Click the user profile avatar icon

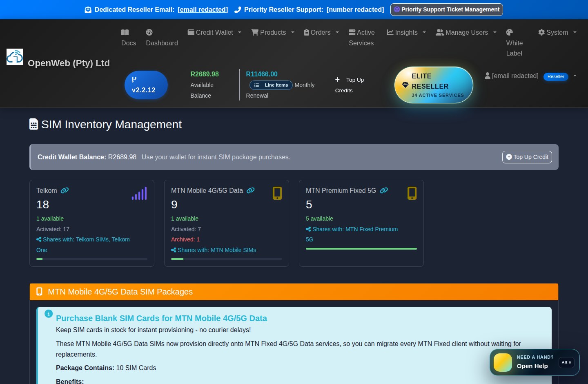[488, 76]
